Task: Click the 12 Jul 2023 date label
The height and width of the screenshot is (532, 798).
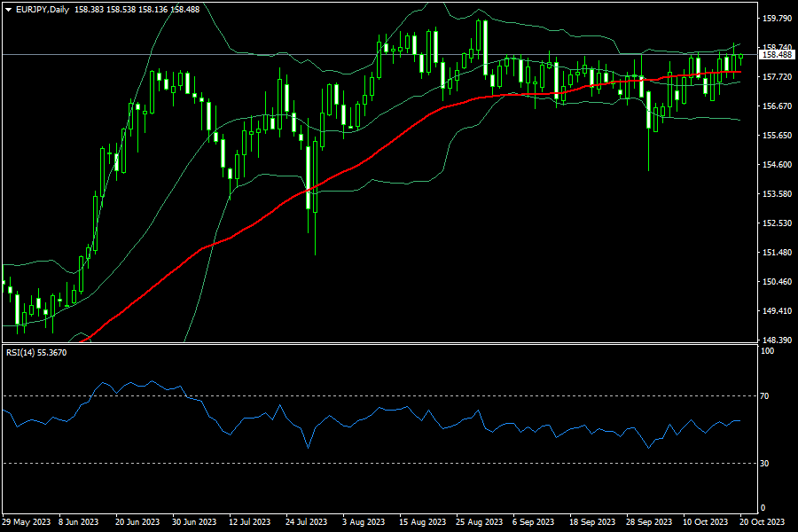Action: (x=249, y=522)
